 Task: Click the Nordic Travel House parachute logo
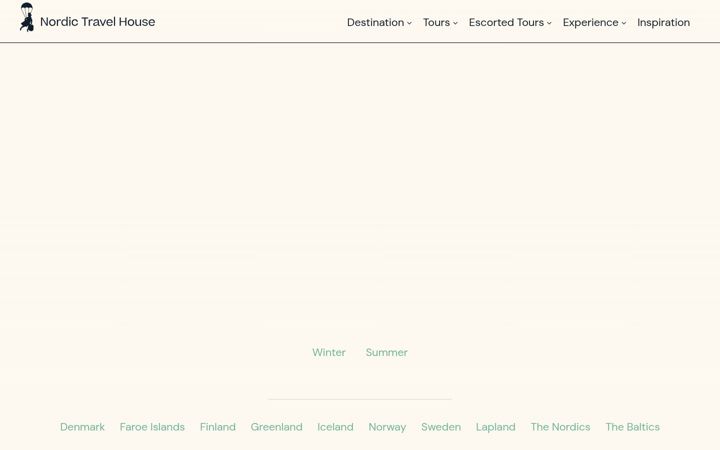(x=27, y=17)
